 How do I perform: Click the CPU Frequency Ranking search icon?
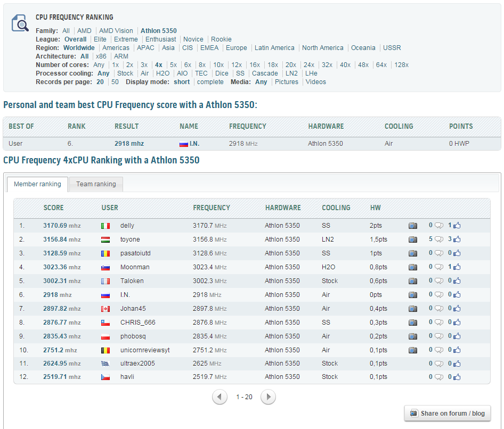pyautogui.click(x=20, y=23)
